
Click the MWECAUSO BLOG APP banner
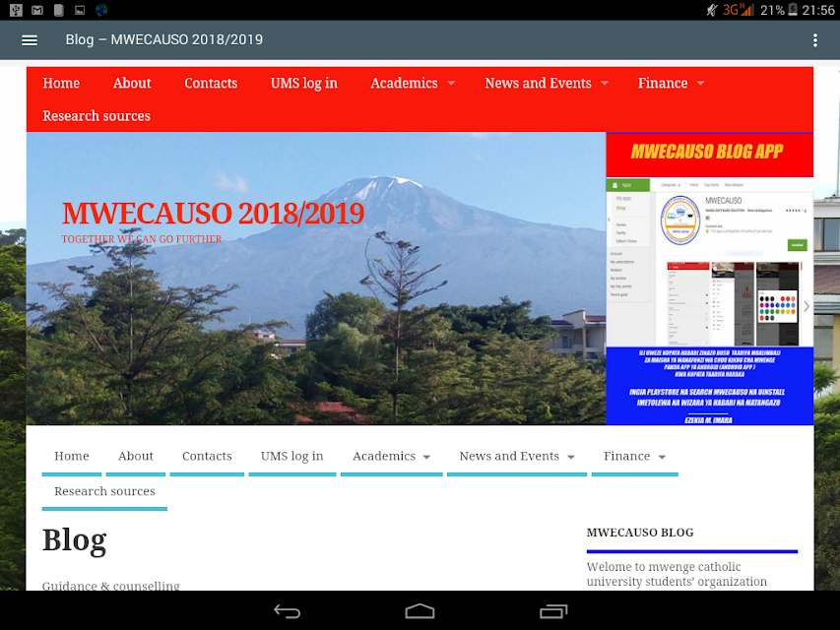(x=709, y=153)
